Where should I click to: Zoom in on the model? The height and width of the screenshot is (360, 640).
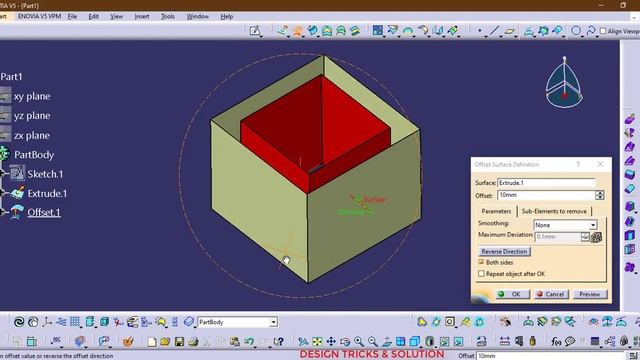pyautogui.click(x=359, y=341)
